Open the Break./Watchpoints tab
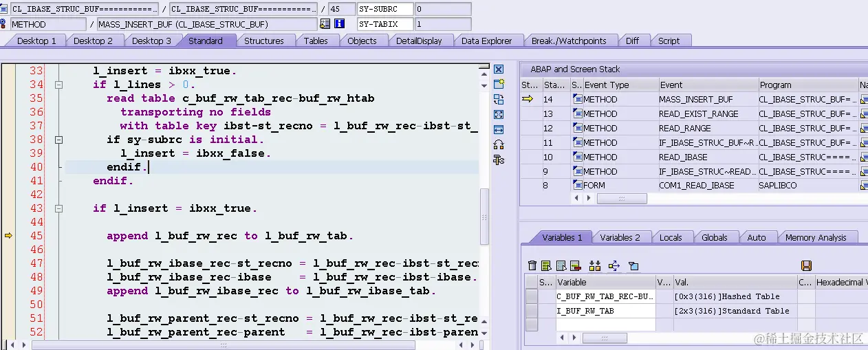This screenshot has width=868, height=350. point(569,41)
